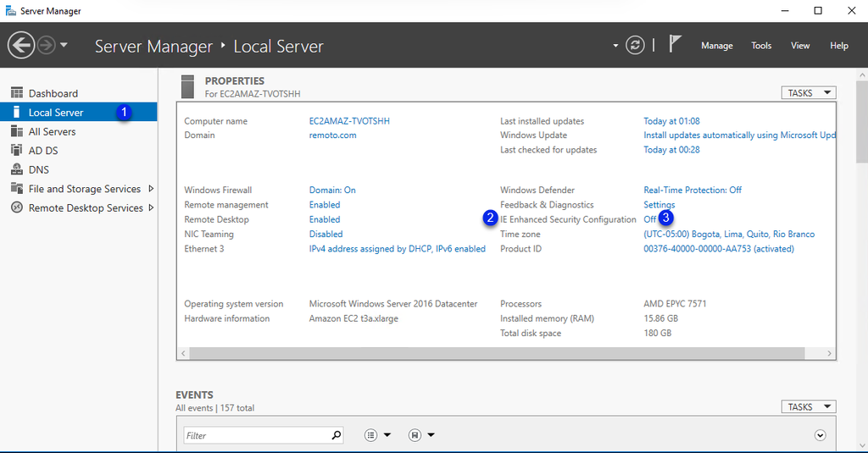The image size is (868, 453).
Task: Open DNS role page
Action: (79, 170)
